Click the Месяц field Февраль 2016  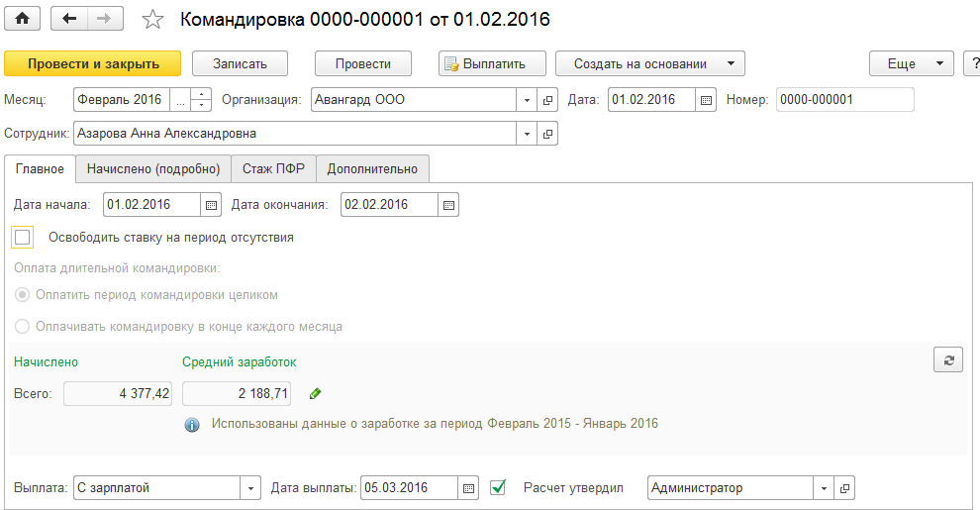[x=121, y=100]
